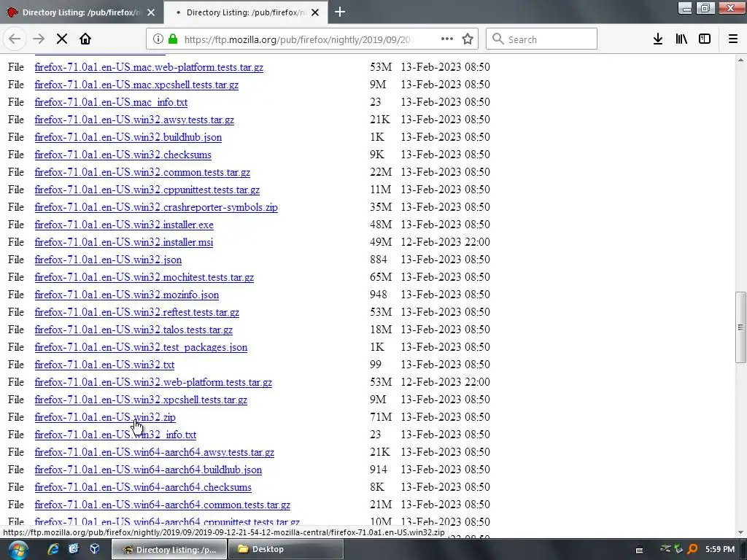747x560 pixels.
Task: Click the scrollbar up arrow
Action: pyautogui.click(x=740, y=60)
